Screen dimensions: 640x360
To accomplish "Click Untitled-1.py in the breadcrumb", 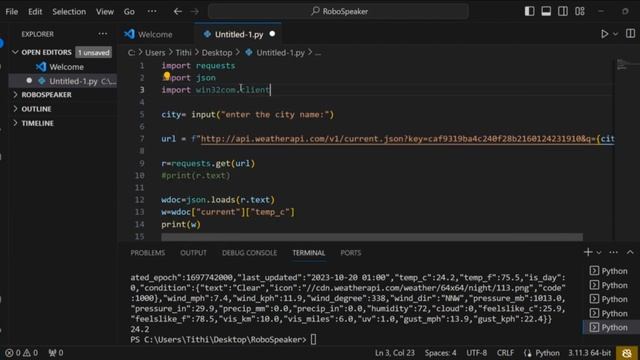I will click(x=280, y=53).
